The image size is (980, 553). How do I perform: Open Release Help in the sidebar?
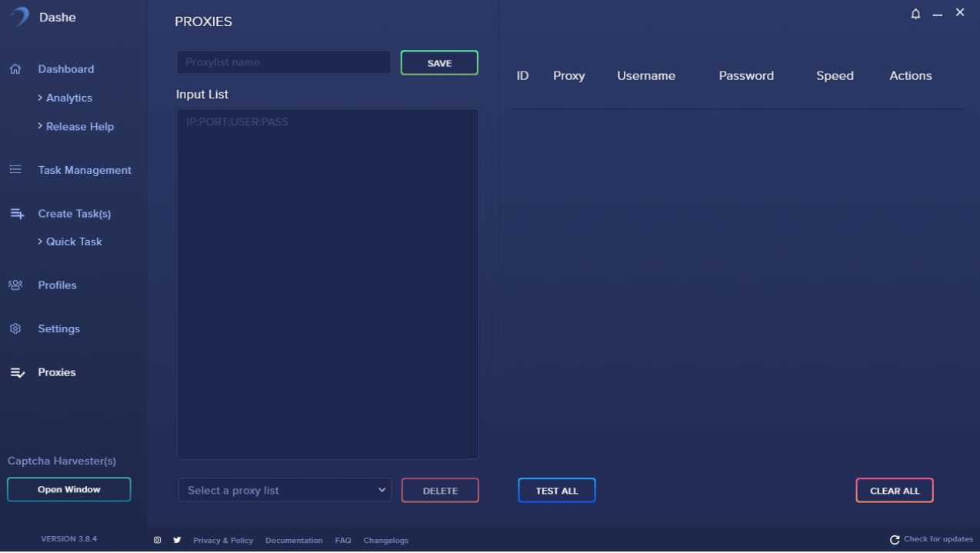79,126
